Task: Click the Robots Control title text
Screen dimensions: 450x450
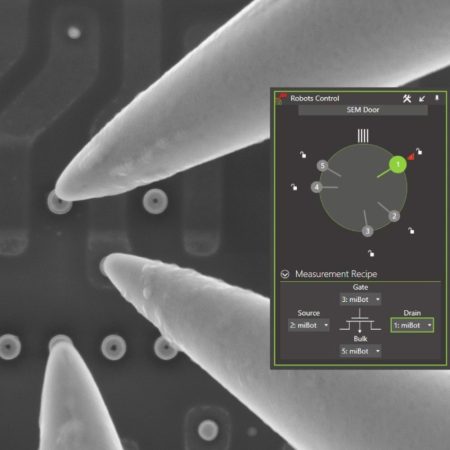Action: 315,98
